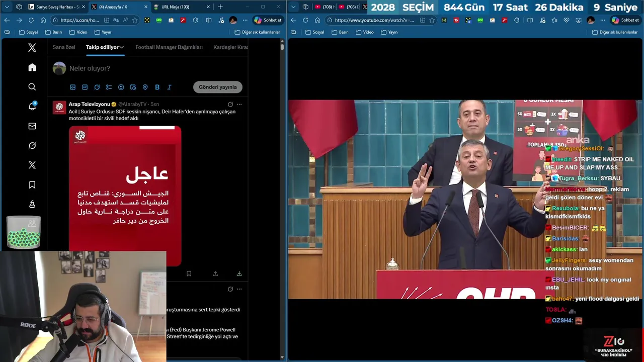Open Yayın folder in YouTube browser

[x=389, y=32]
